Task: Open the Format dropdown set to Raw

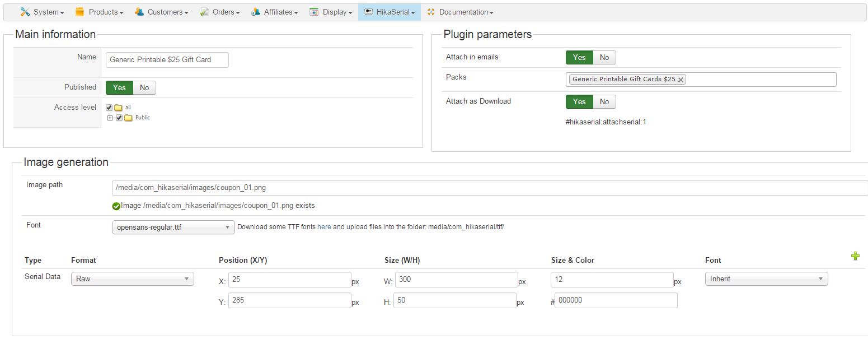Action: [x=132, y=279]
